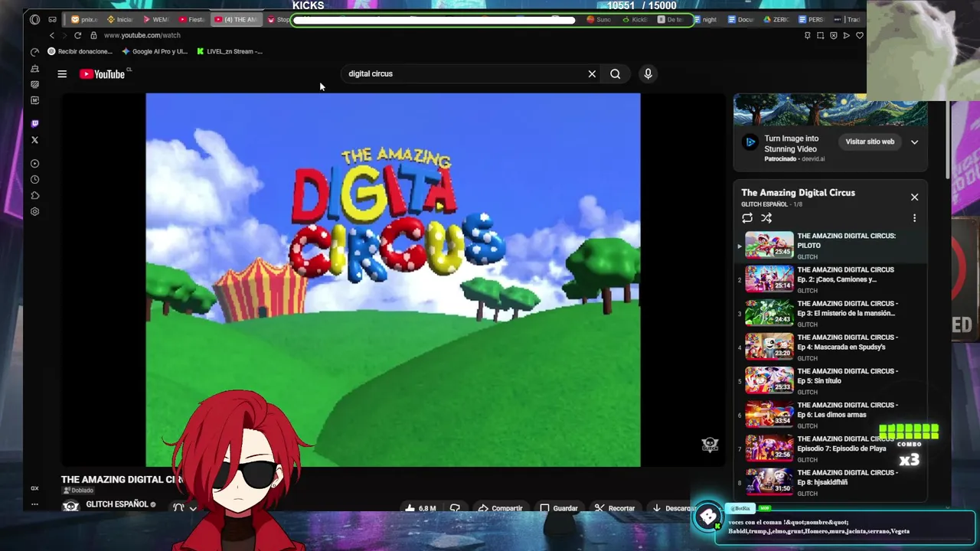Close The Amazing Digital Circus playlist panel
The width and height of the screenshot is (980, 551).
[914, 197]
